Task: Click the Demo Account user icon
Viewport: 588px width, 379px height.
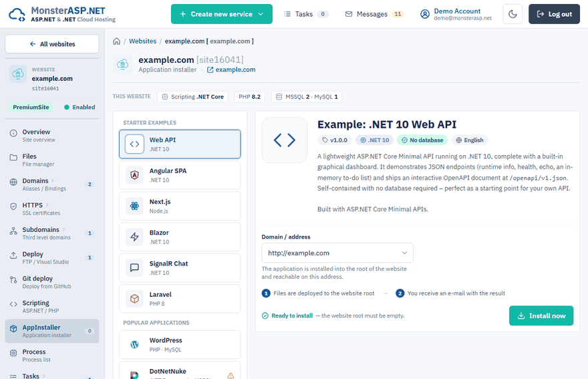Action: tap(424, 14)
